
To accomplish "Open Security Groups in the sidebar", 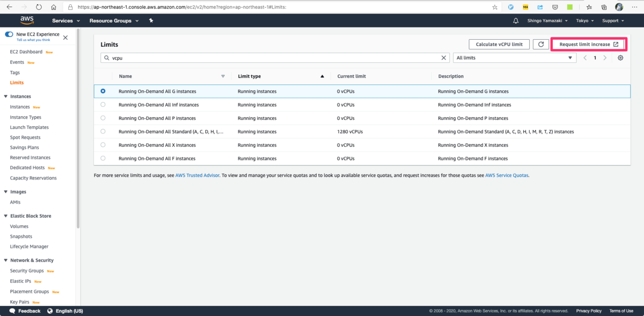I will [x=27, y=271].
